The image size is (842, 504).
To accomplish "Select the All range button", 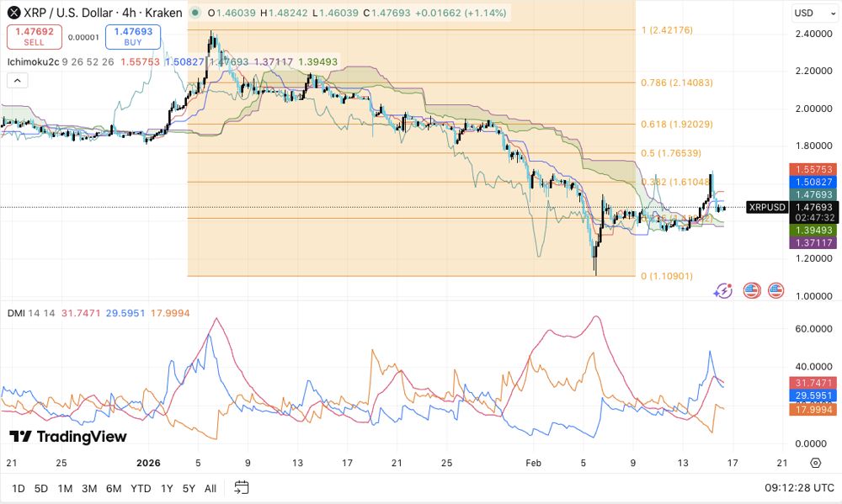I will click(210, 488).
